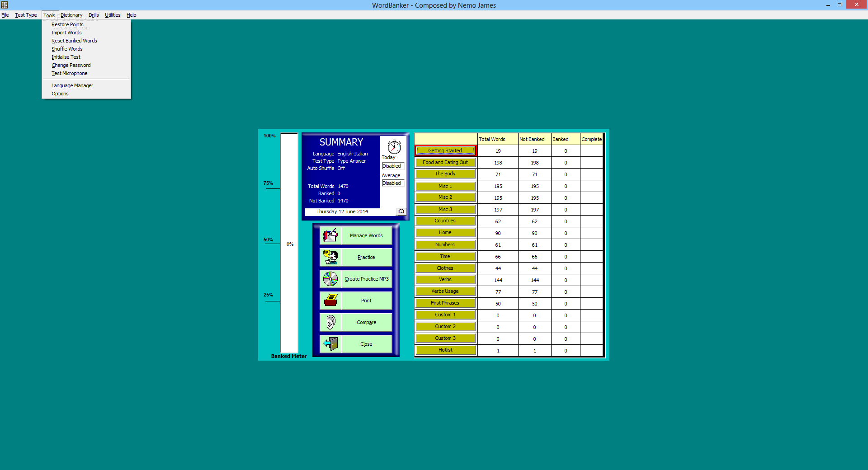Screen dimensions: 868x470
Task: Open the Utilities menu
Action: point(113,15)
